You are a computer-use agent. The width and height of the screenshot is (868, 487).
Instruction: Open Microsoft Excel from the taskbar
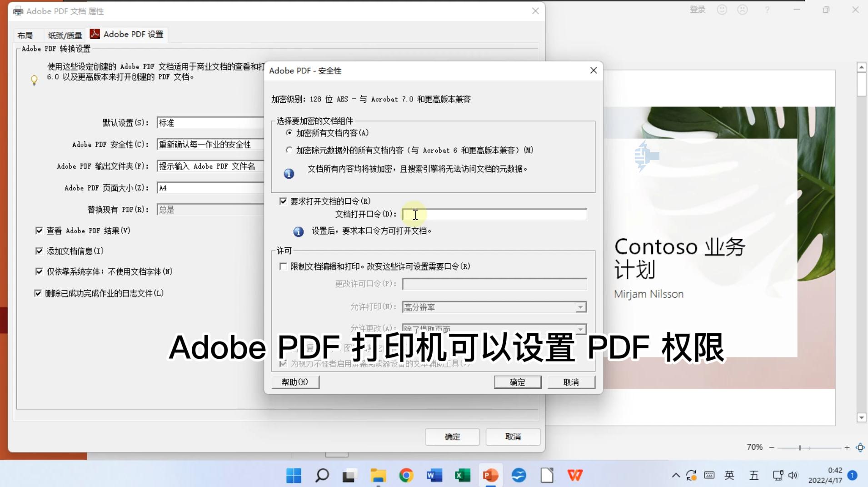[462, 476]
